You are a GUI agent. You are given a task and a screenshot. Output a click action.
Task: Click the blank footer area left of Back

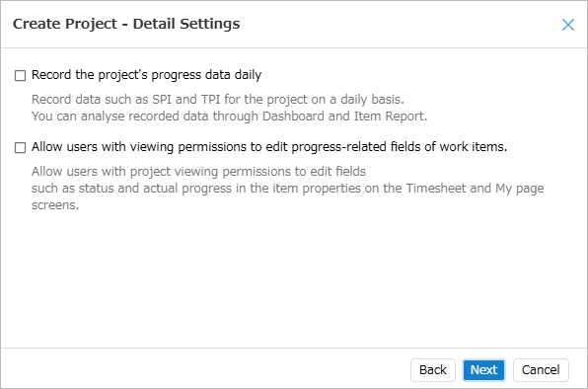click(x=206, y=369)
